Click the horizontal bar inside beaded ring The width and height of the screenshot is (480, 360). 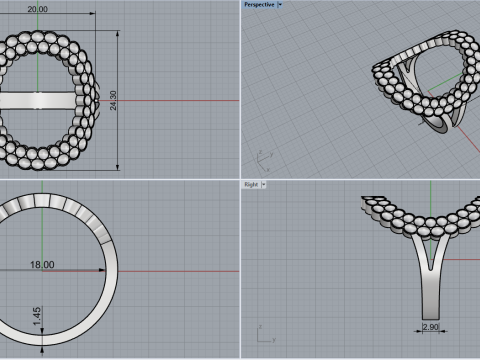37,100
